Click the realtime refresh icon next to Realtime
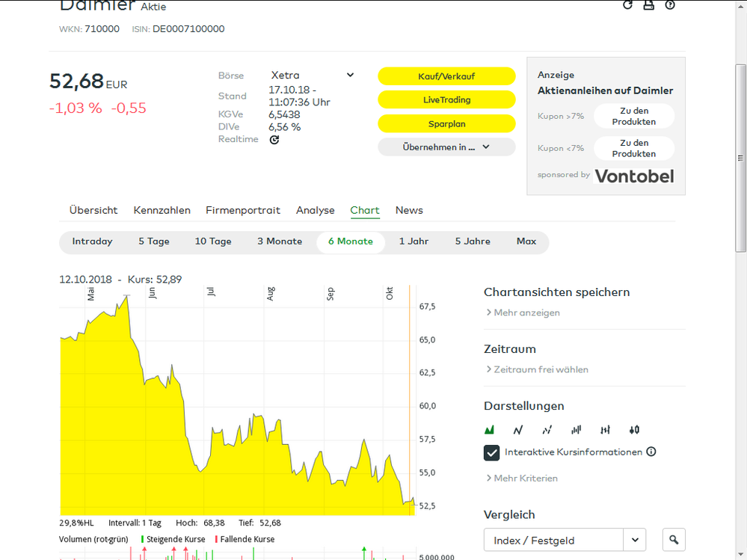 click(x=274, y=139)
